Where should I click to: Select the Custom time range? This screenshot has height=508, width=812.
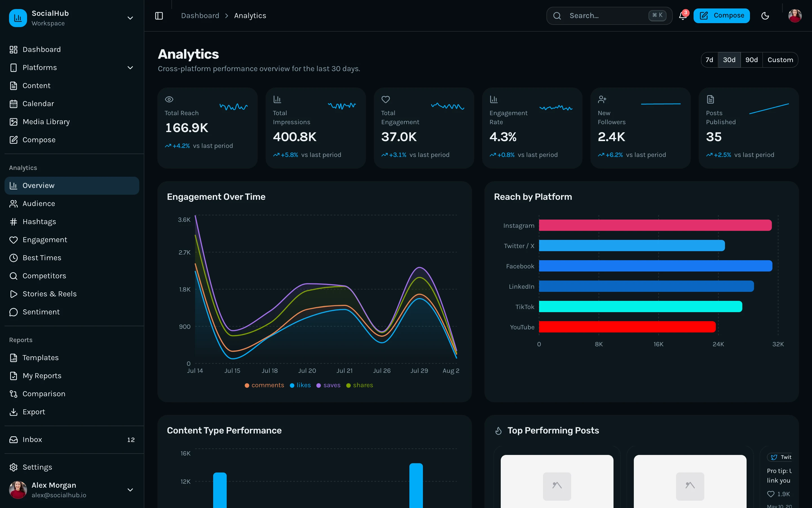pyautogui.click(x=780, y=60)
